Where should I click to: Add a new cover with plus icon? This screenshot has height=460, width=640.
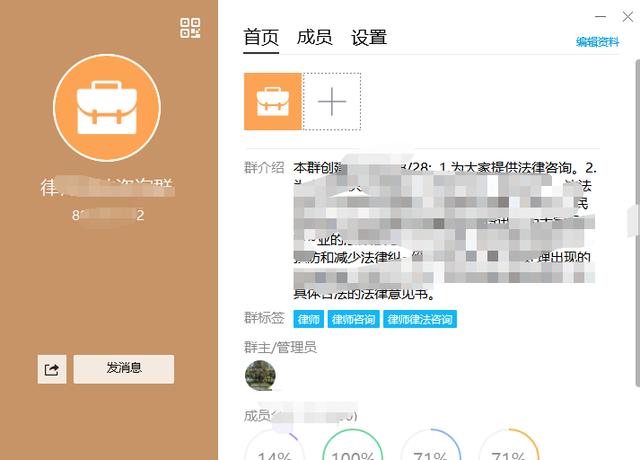click(x=332, y=101)
